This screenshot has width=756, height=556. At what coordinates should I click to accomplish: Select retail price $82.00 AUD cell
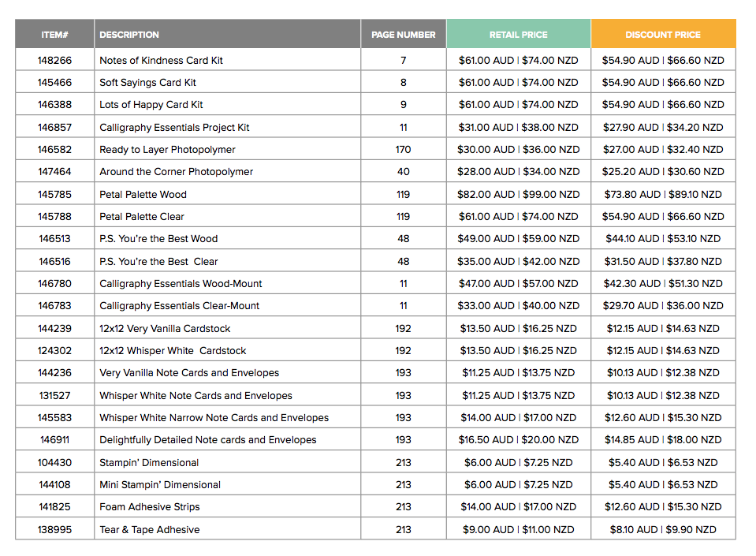tap(518, 195)
